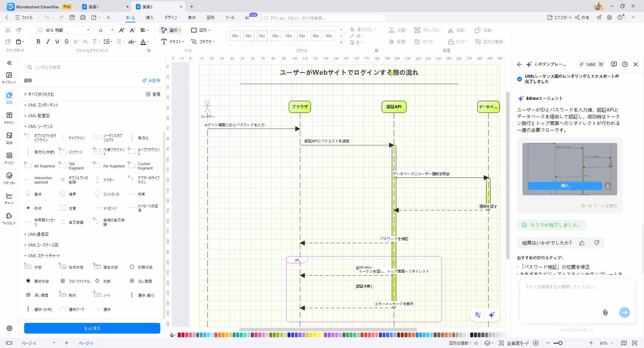Viewport: 644px width, 348px height.
Task: Open the 挿入 ribbon tab
Action: (x=150, y=17)
